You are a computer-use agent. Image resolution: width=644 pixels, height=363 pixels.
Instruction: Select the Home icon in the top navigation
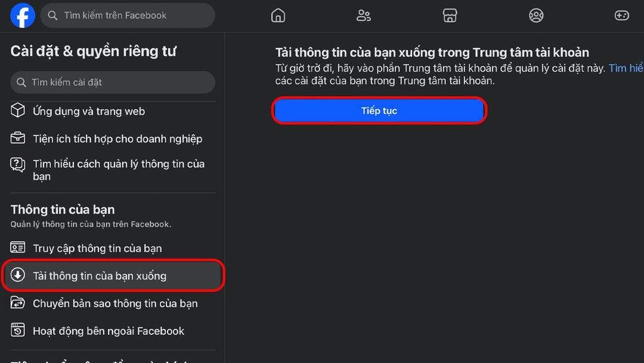point(278,16)
